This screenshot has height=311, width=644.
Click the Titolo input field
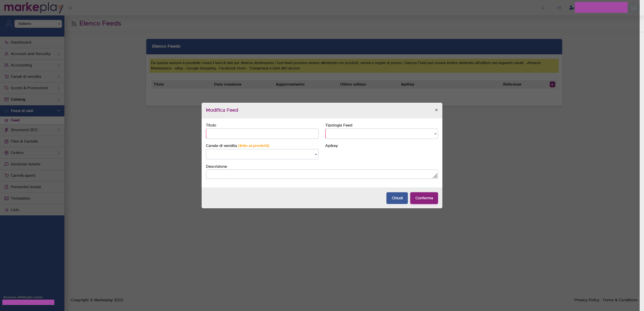262,134
